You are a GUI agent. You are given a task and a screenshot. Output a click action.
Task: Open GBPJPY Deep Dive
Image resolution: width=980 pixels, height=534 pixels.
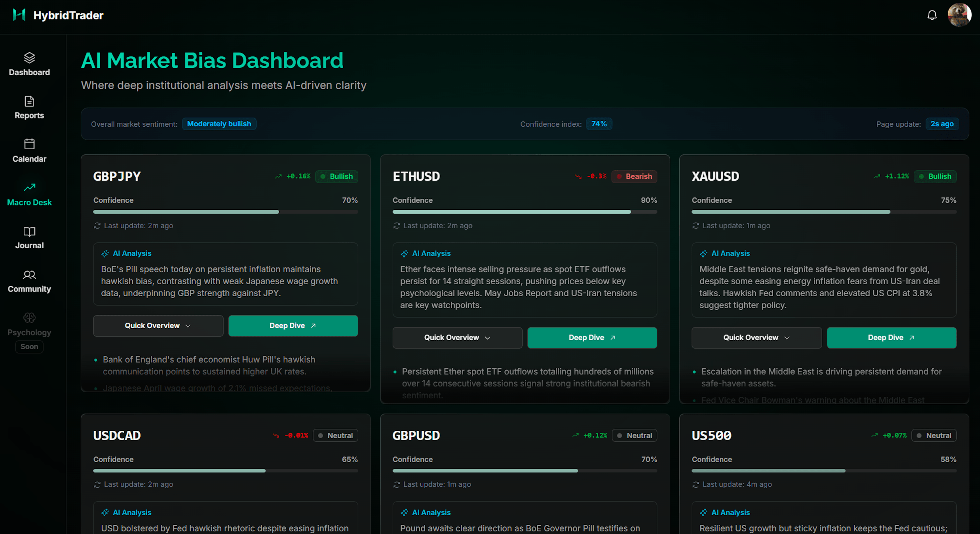pyautogui.click(x=293, y=325)
